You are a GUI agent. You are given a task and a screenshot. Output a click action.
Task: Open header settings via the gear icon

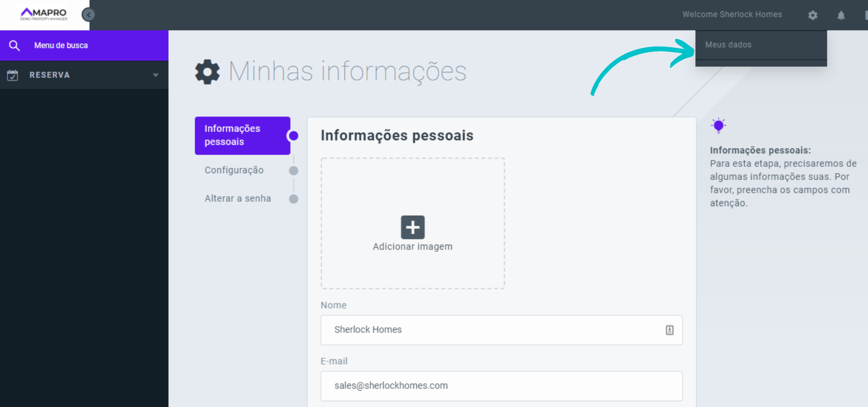click(x=812, y=15)
